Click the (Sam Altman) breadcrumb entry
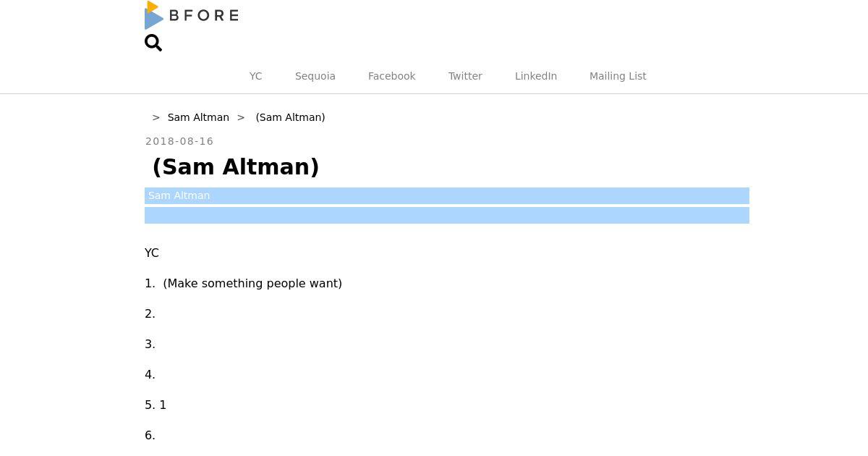Screen dimensions: 868x456 290,117
